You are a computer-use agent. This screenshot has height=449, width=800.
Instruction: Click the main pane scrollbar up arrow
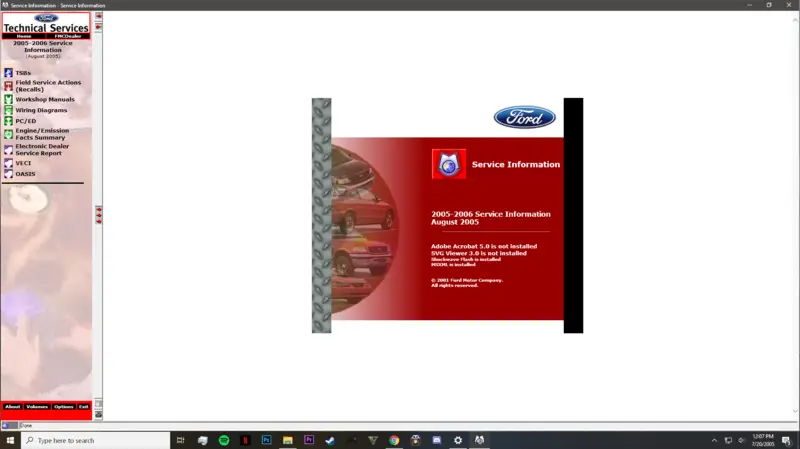pos(795,19)
